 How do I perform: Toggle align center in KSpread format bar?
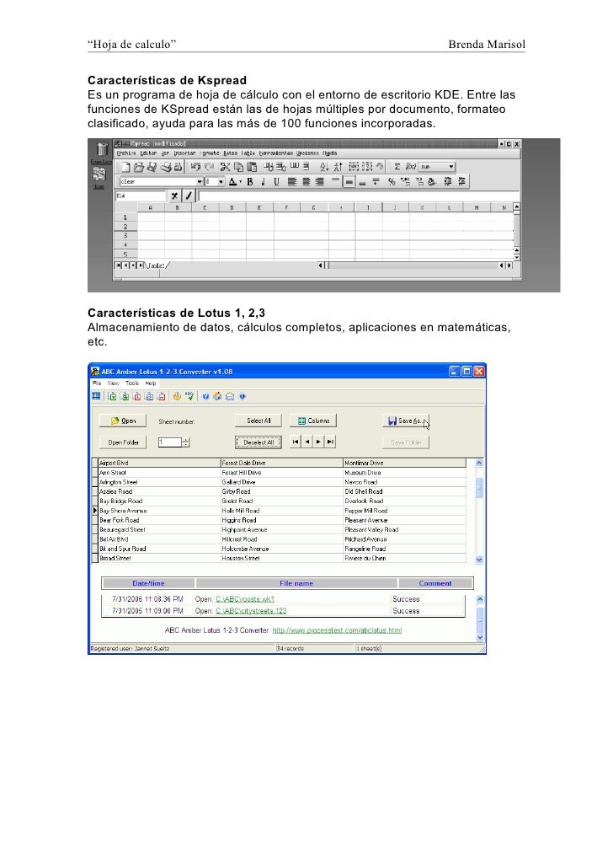(x=306, y=181)
